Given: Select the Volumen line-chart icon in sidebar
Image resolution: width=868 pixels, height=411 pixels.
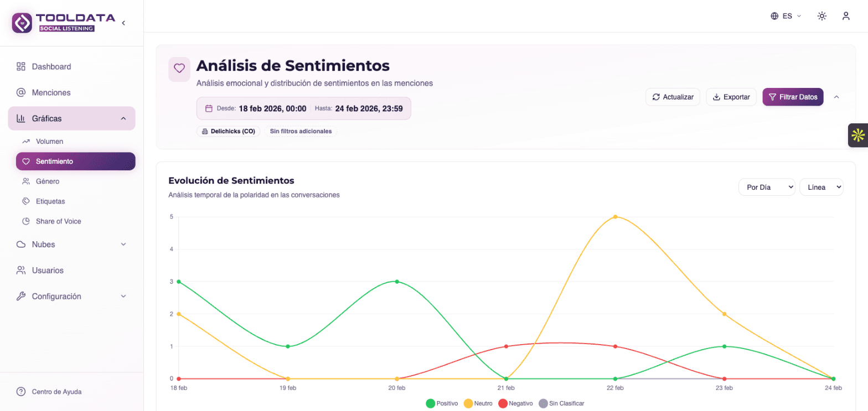Looking at the screenshot, I should [x=25, y=142].
